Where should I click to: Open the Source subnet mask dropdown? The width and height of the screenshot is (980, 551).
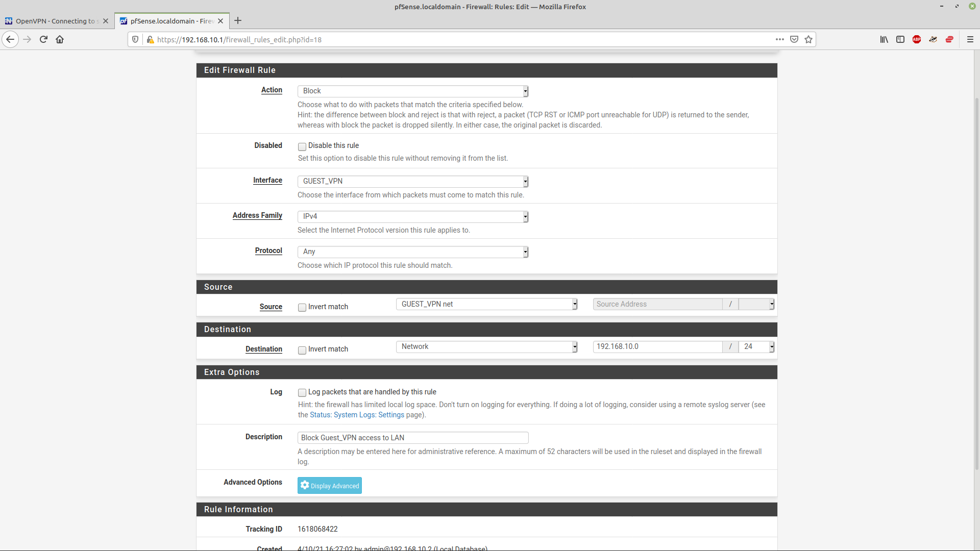coord(756,304)
